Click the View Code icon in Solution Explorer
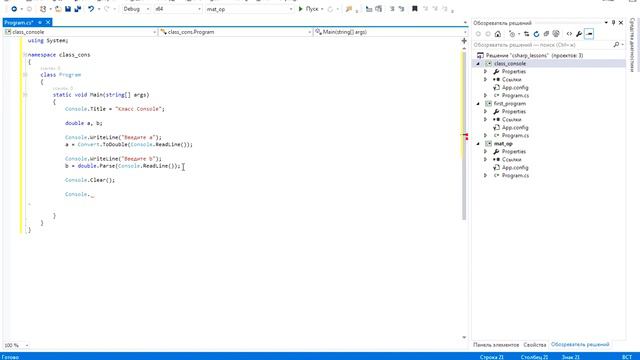This screenshot has width=640, height=360. (569, 34)
